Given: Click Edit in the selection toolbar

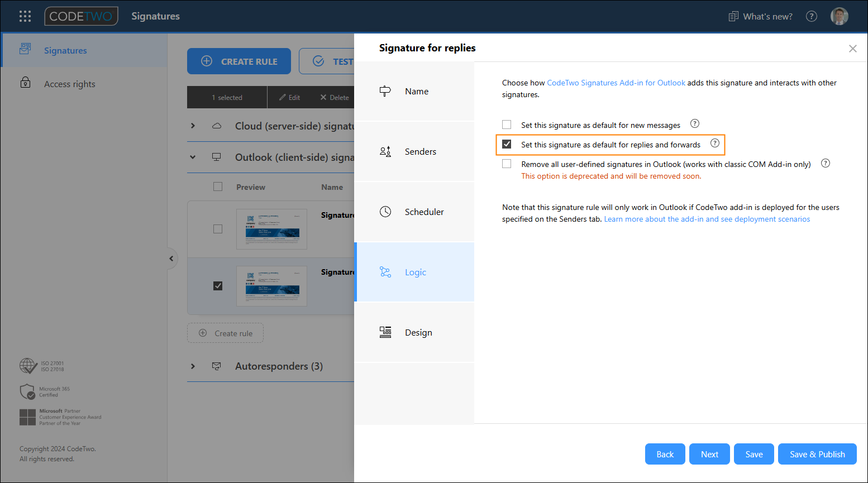Looking at the screenshot, I should click(x=290, y=97).
